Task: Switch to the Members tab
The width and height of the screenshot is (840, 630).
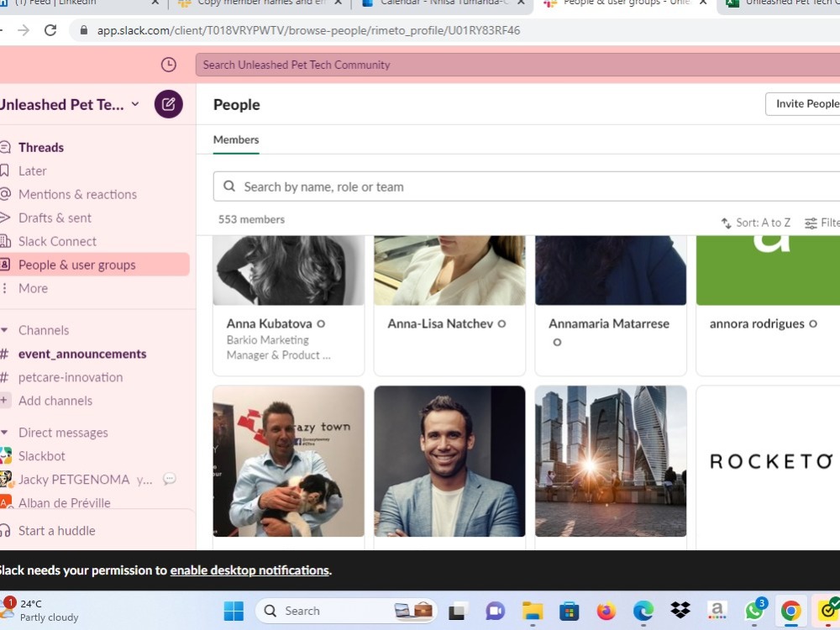Action: [x=235, y=139]
